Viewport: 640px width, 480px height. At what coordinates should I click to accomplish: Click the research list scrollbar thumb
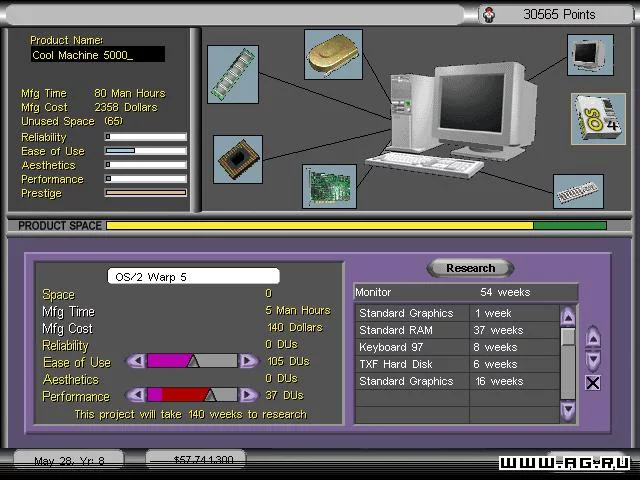tap(568, 337)
